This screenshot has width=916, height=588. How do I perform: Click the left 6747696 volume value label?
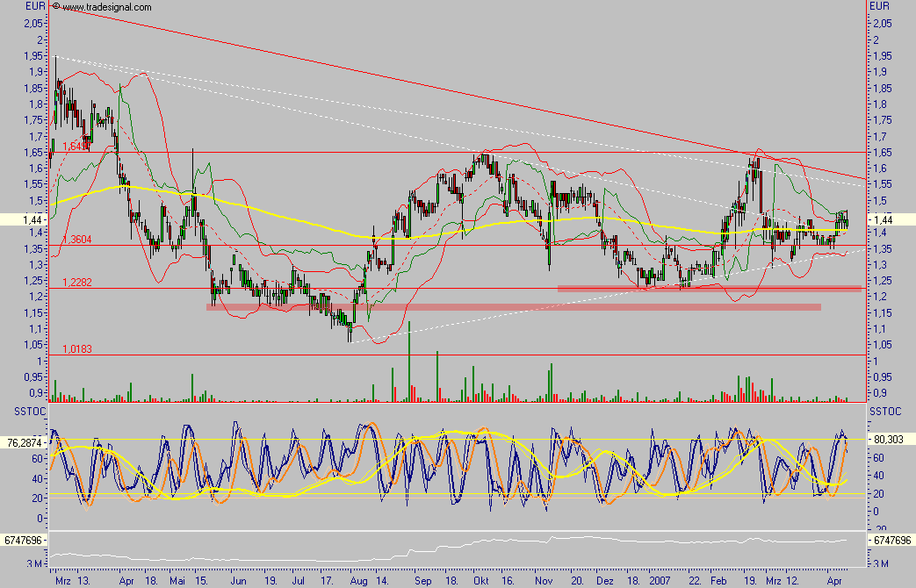click(24, 541)
